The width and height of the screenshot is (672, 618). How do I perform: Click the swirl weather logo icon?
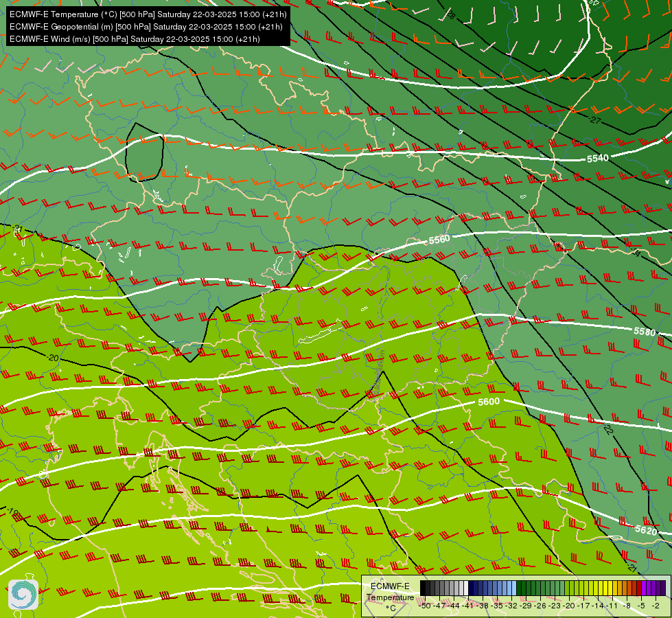(x=23, y=595)
